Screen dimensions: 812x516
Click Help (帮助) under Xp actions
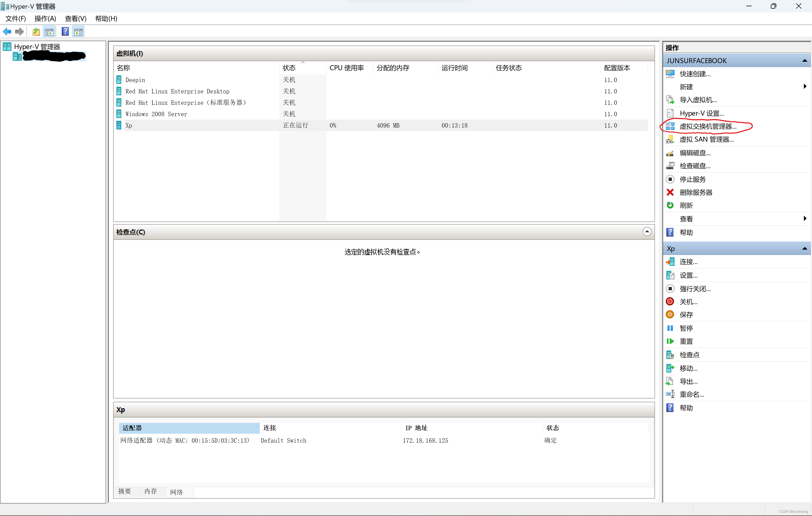(686, 408)
